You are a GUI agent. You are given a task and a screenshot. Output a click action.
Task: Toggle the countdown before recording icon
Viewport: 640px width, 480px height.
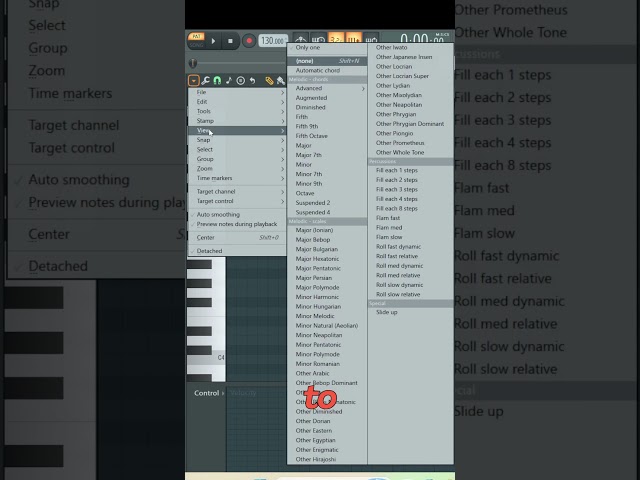(336, 39)
